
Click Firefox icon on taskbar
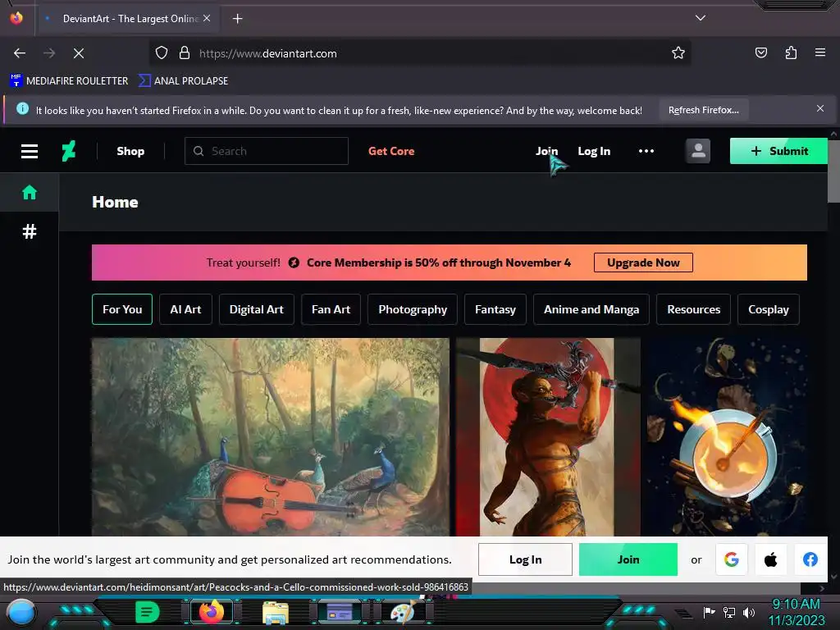click(x=211, y=612)
